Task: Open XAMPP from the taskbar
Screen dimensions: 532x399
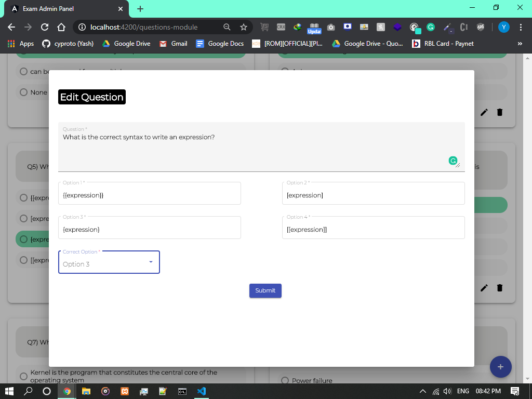Action: (125, 391)
